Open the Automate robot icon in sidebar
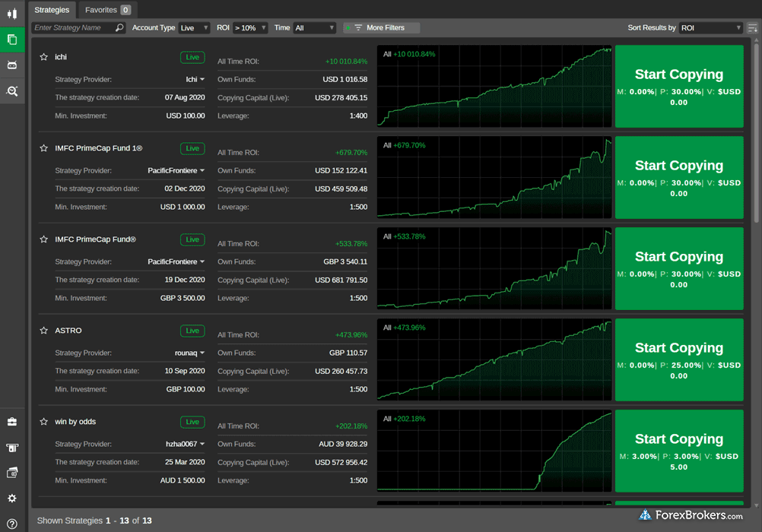The width and height of the screenshot is (762, 532). 12,65
